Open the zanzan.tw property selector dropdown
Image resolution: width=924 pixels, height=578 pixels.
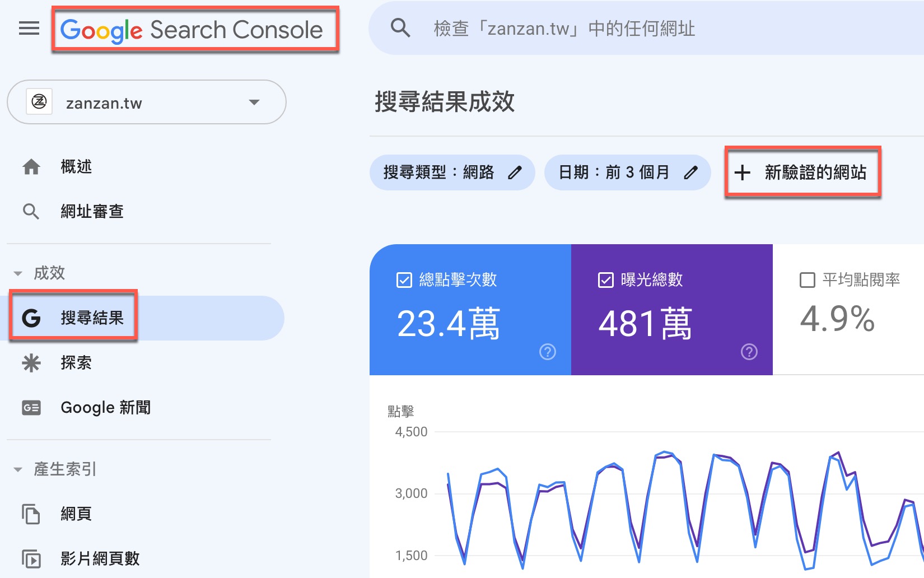pyautogui.click(x=147, y=102)
